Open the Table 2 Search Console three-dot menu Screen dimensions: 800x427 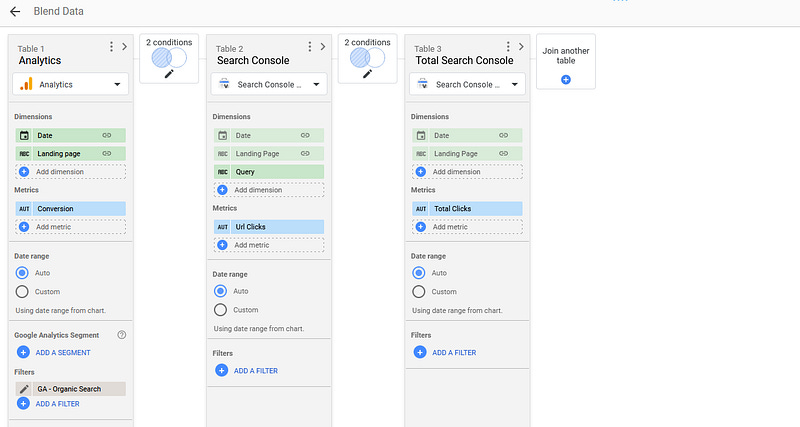tap(310, 47)
